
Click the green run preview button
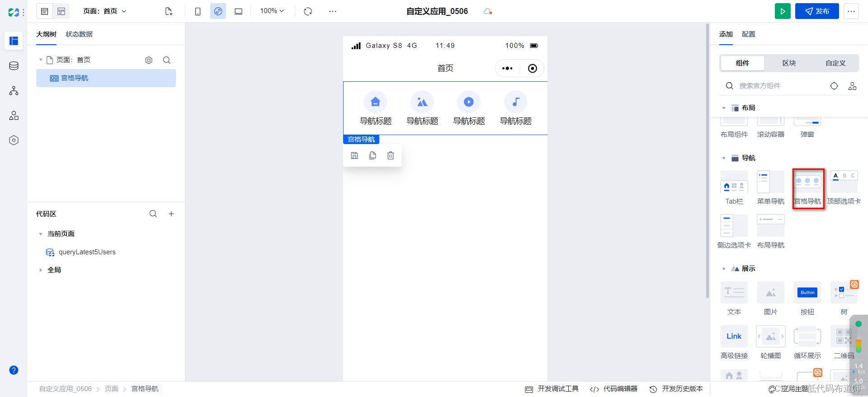[783, 11]
